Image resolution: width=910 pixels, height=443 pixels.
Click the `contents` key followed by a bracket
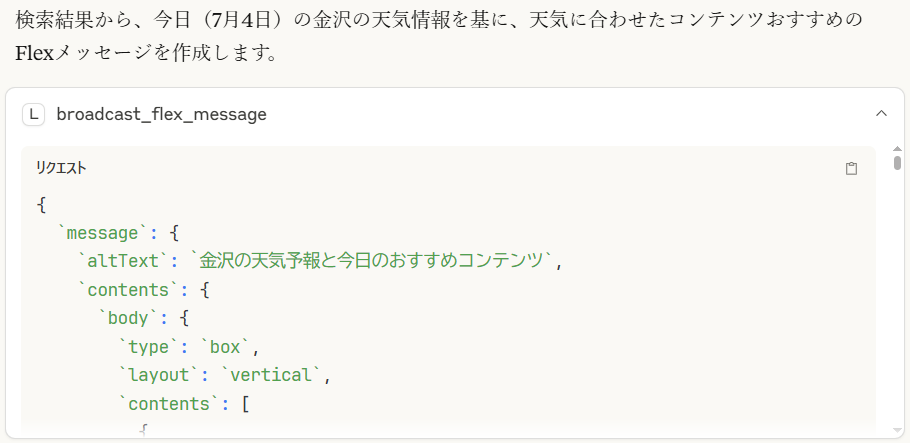pos(168,404)
